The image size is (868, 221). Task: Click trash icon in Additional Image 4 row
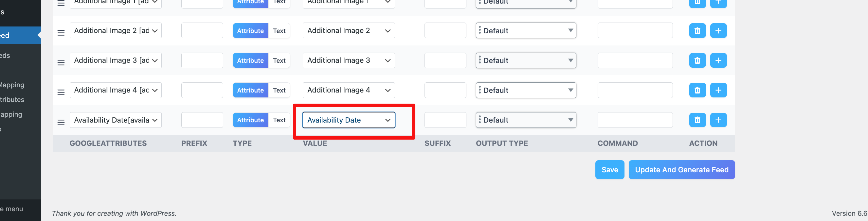(697, 90)
